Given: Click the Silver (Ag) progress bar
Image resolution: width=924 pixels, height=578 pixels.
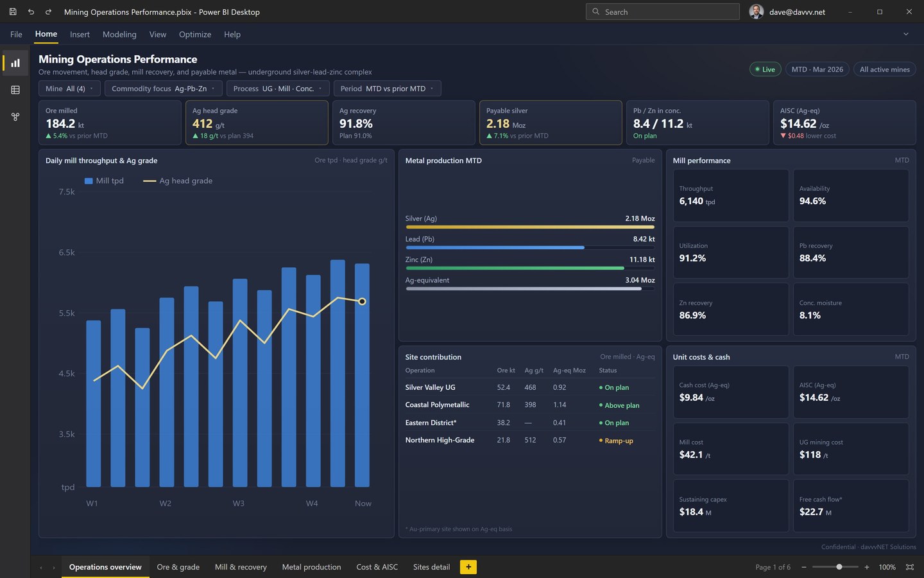Looking at the screenshot, I should click(x=530, y=227).
